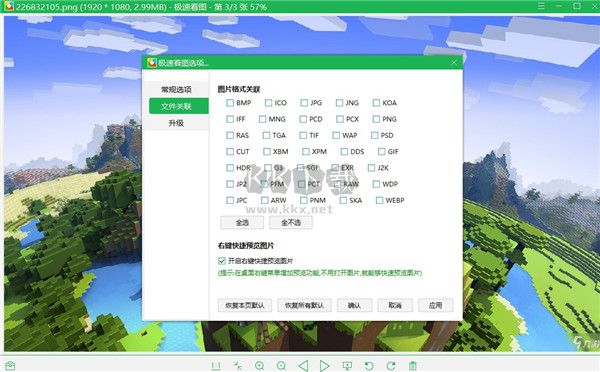This screenshot has width=600, height=372.
Task: Delete image with the trash icon
Action: tap(412, 366)
